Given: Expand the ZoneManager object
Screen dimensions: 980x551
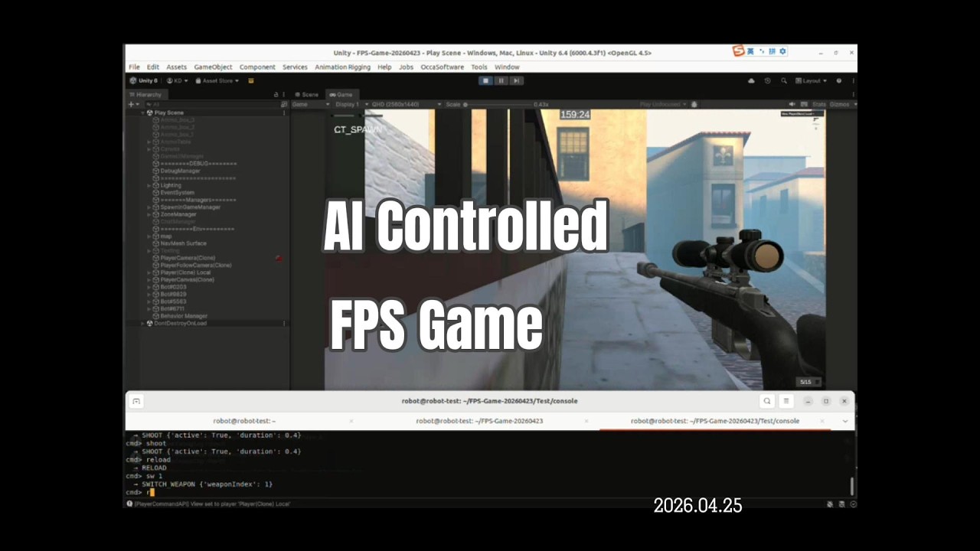Looking at the screenshot, I should click(149, 214).
